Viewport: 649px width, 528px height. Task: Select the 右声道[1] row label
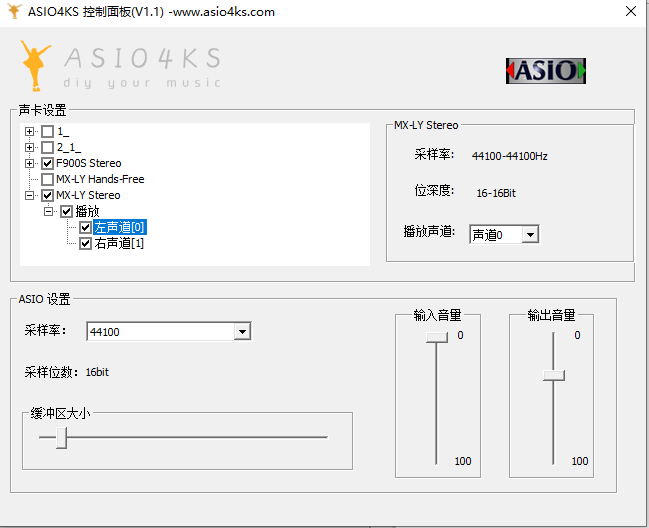coord(119,243)
